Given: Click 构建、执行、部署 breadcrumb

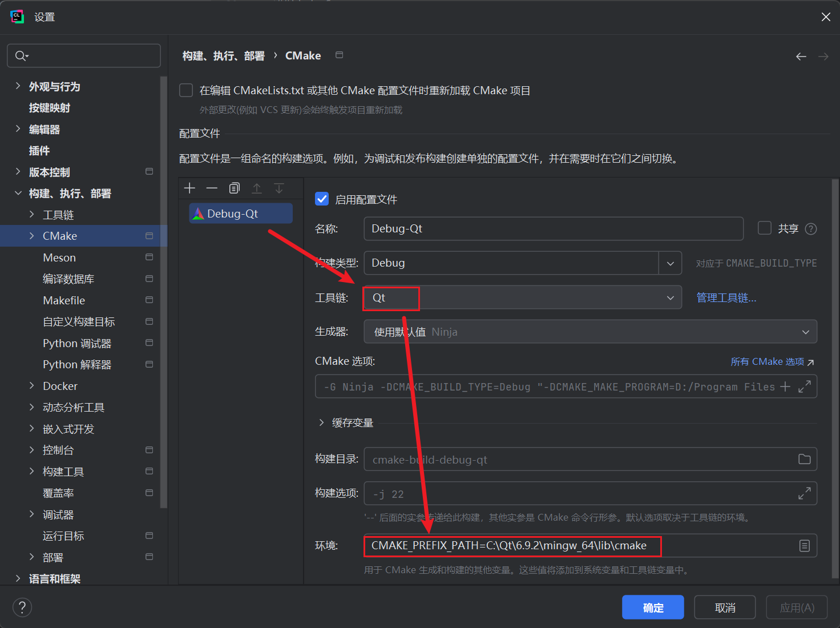Looking at the screenshot, I should (223, 56).
